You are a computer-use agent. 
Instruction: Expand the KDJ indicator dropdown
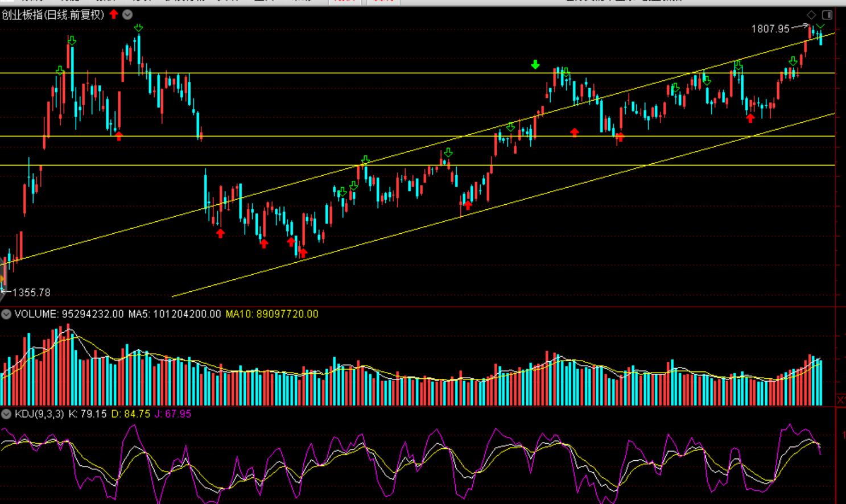tap(6, 414)
